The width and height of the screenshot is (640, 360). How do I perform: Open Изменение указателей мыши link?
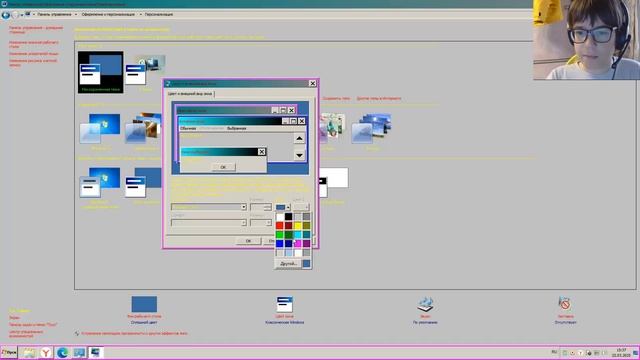click(x=34, y=53)
